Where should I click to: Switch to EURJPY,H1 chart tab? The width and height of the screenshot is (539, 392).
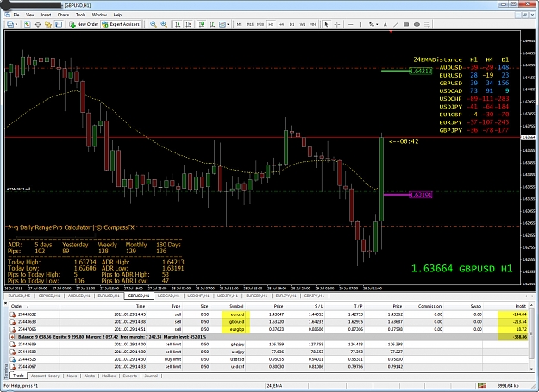click(x=285, y=296)
